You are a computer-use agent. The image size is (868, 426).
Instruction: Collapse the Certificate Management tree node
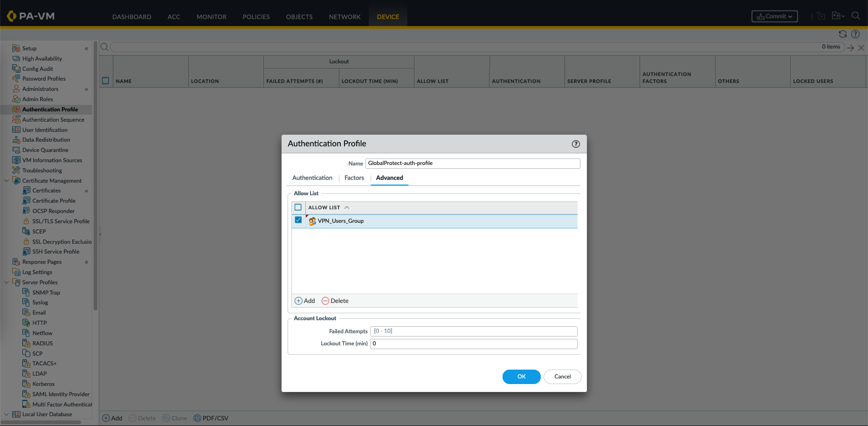7,181
